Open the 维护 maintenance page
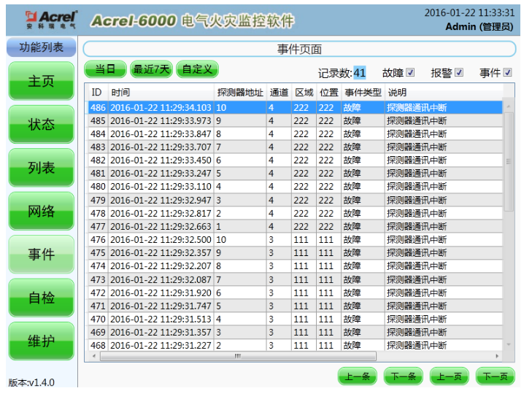 [42, 341]
